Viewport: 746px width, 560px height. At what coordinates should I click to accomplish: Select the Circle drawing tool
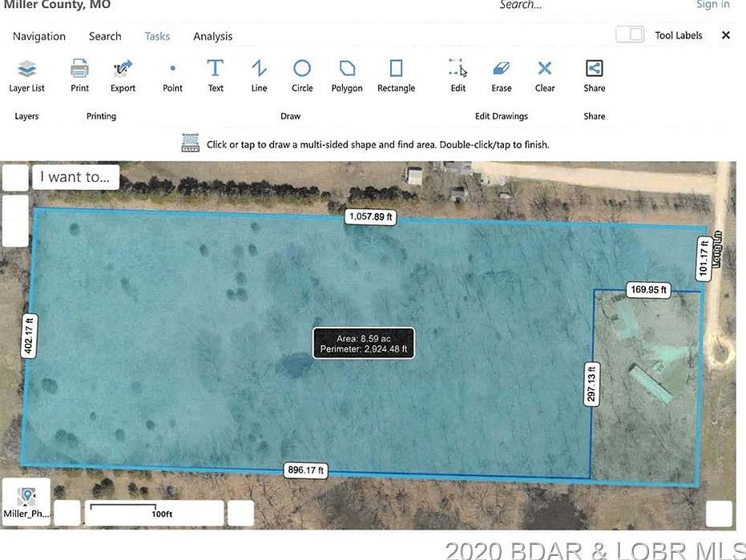pos(302,75)
